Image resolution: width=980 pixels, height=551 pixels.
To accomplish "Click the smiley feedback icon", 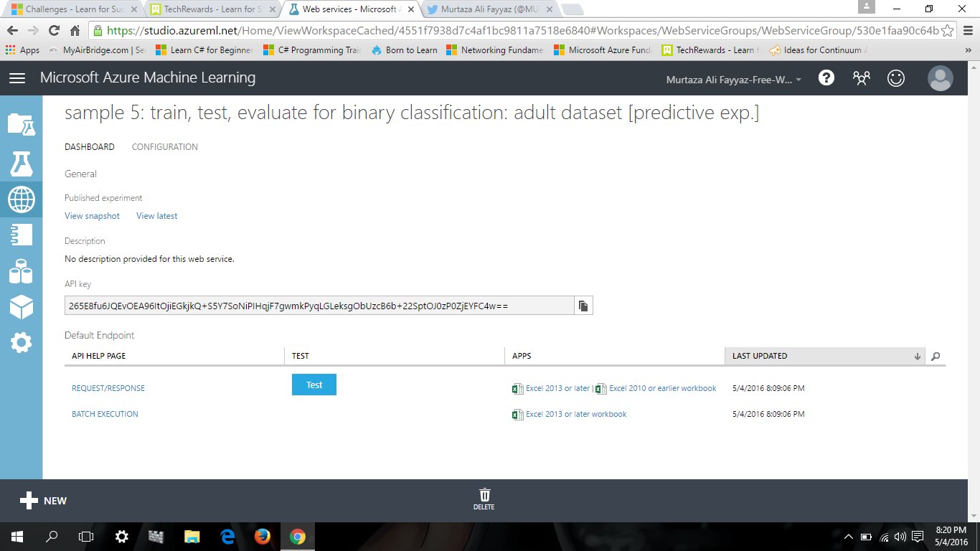I will coord(896,78).
